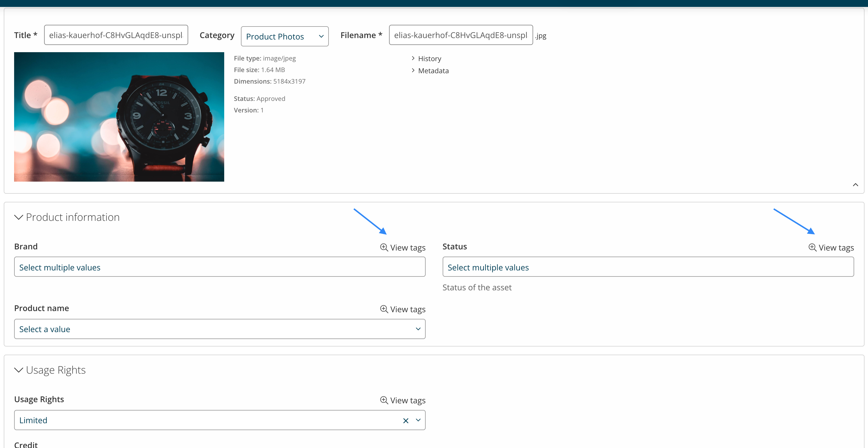Click the Title input field

click(x=116, y=35)
